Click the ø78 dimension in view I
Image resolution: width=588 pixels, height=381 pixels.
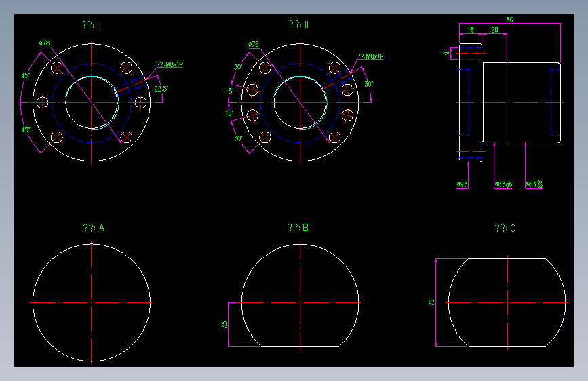click(44, 43)
